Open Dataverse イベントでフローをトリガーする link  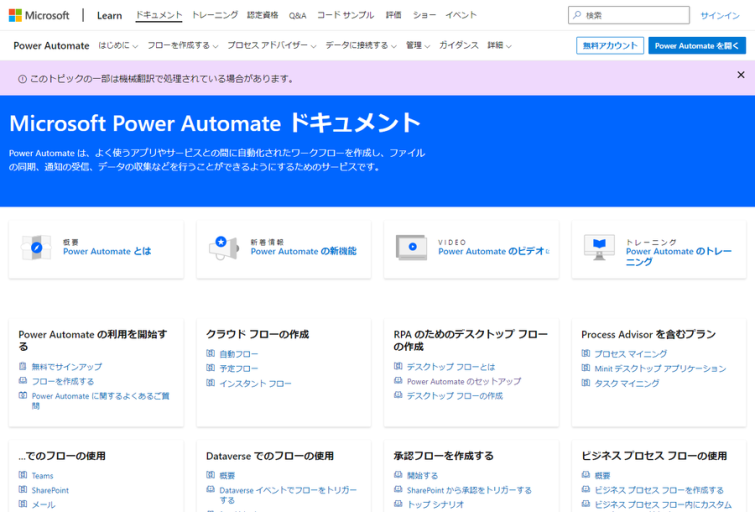click(288, 495)
